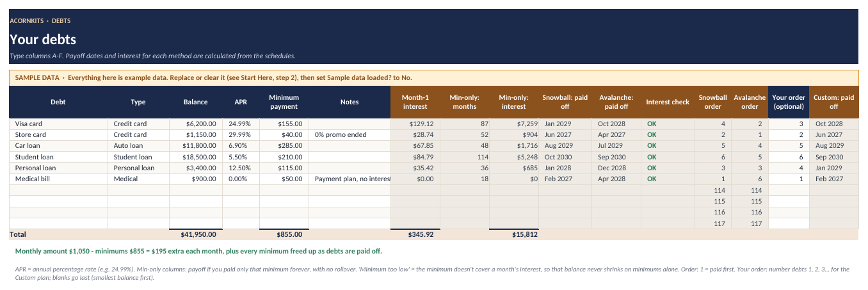
Task: Select the total balance "$41,950.00"
Action: pyautogui.click(x=195, y=235)
